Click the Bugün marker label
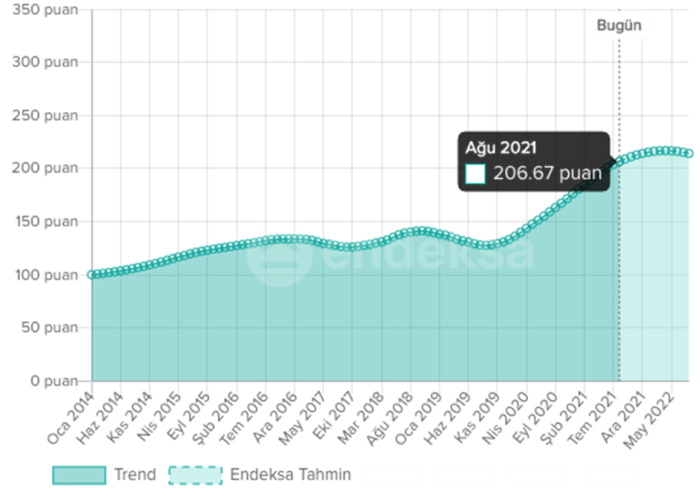 [x=619, y=25]
